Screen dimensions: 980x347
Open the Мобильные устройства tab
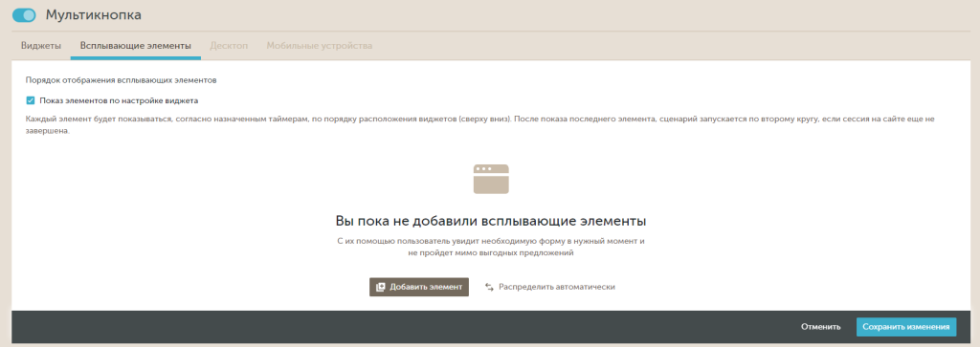pos(320,46)
